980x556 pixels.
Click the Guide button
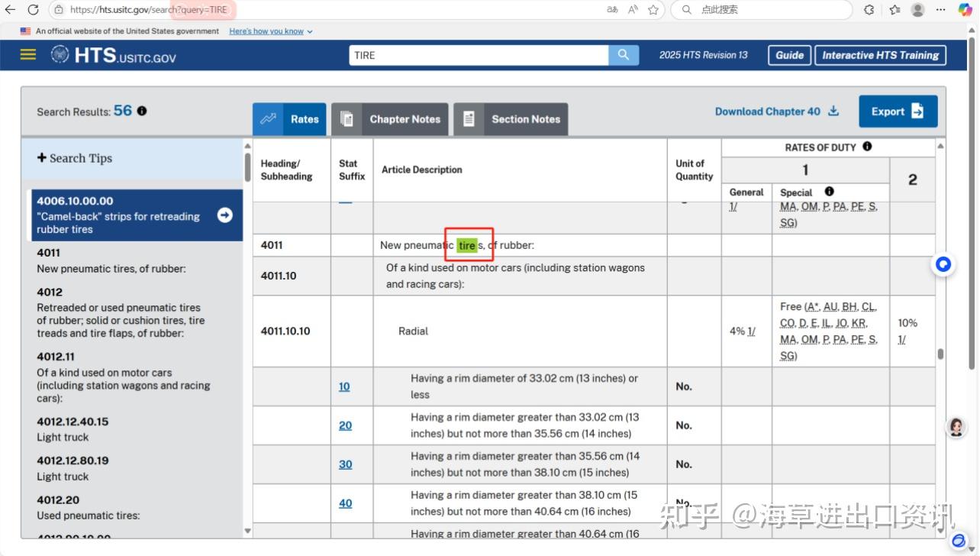789,55
